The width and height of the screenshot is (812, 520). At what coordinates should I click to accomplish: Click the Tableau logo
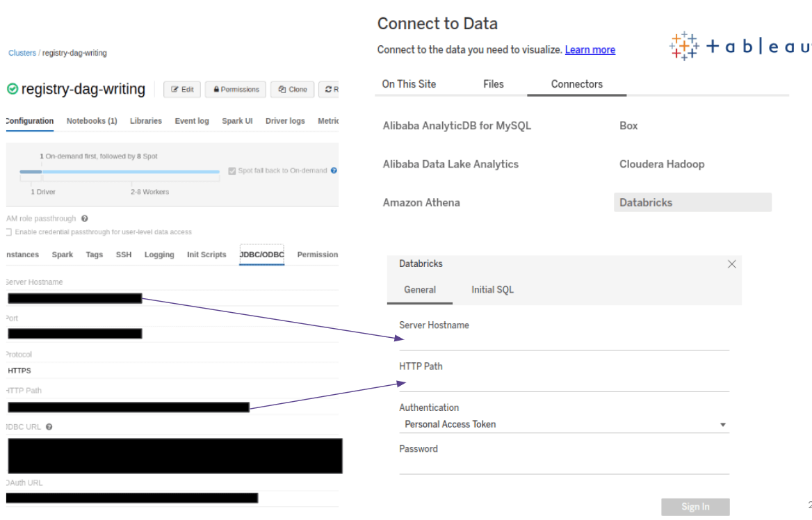[x=683, y=45]
